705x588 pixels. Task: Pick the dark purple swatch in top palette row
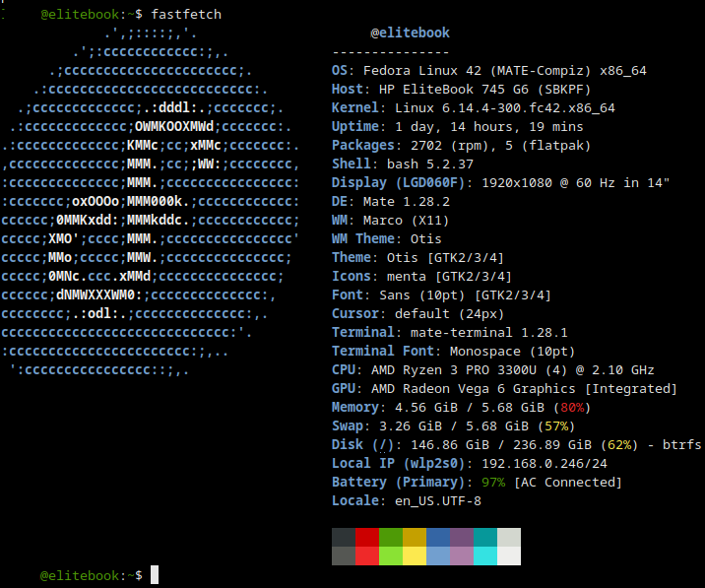(x=462, y=537)
